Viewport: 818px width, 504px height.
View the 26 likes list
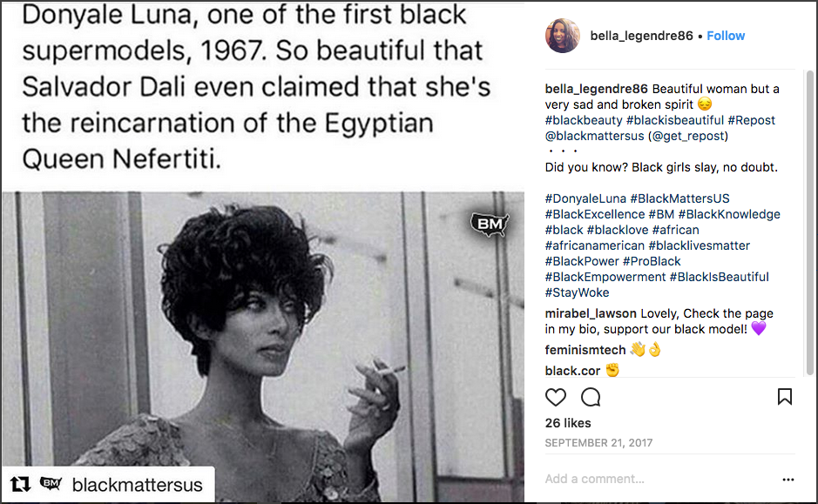tap(568, 423)
